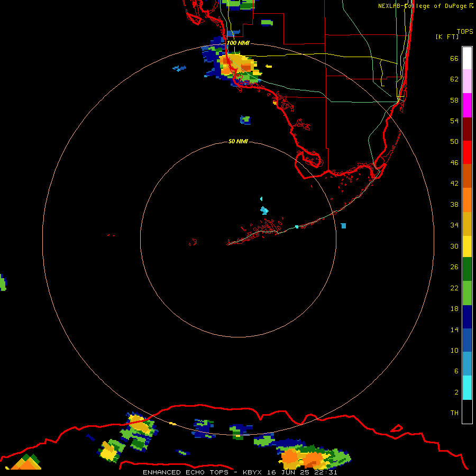
Task: Click the legend value 22
Action: [454, 288]
